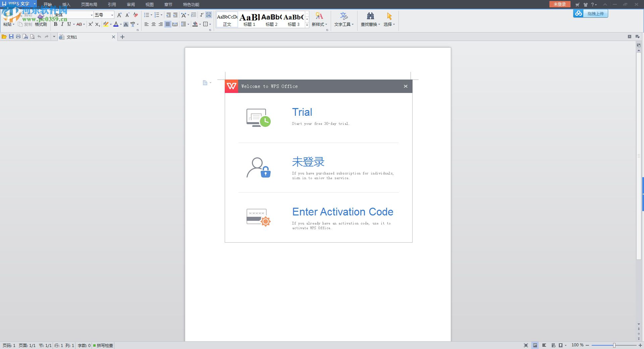Screen dimensions: 644x349
Task: Click the distributed alignment icon
Action: click(x=175, y=24)
